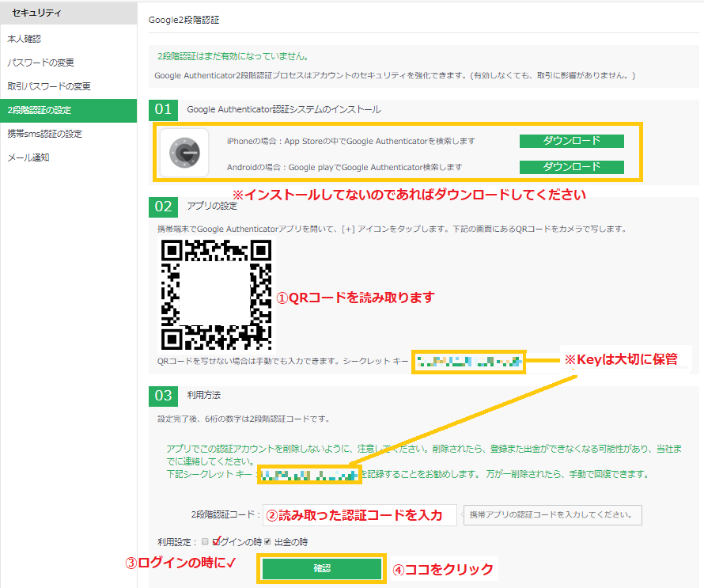704x588 pixels.
Task: Click the 01 Google Authenticator install heading
Action: tap(284, 109)
